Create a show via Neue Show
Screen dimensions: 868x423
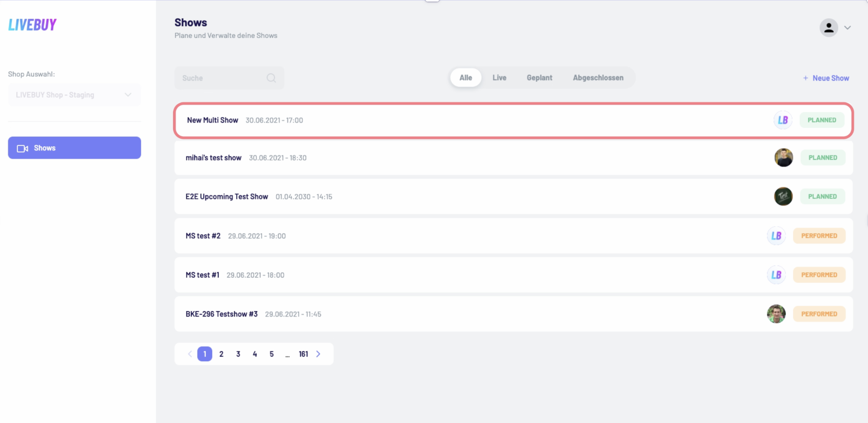(826, 78)
